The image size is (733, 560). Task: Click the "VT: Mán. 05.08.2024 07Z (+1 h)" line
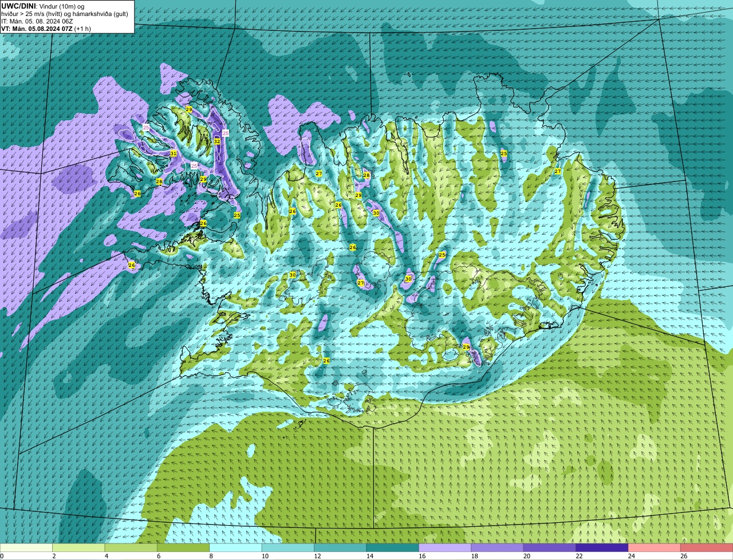(46, 29)
